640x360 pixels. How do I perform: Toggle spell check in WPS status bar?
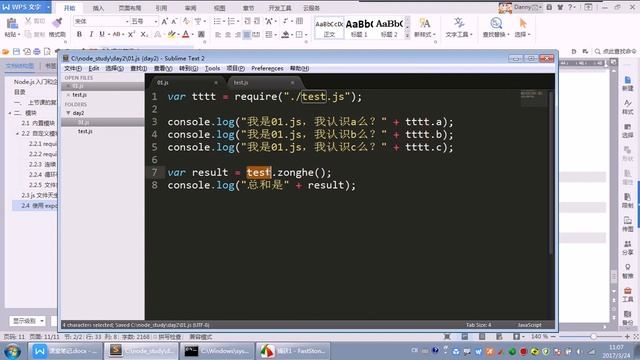click(169, 337)
